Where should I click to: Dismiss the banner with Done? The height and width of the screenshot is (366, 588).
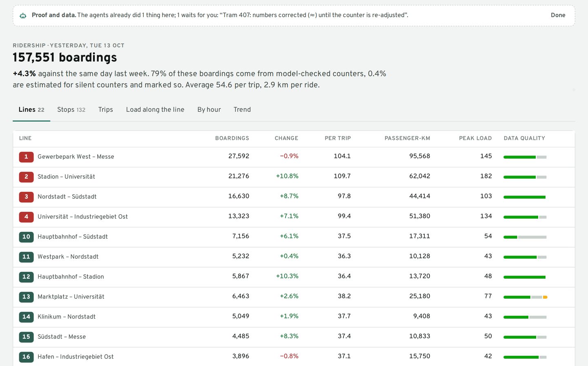coord(558,15)
